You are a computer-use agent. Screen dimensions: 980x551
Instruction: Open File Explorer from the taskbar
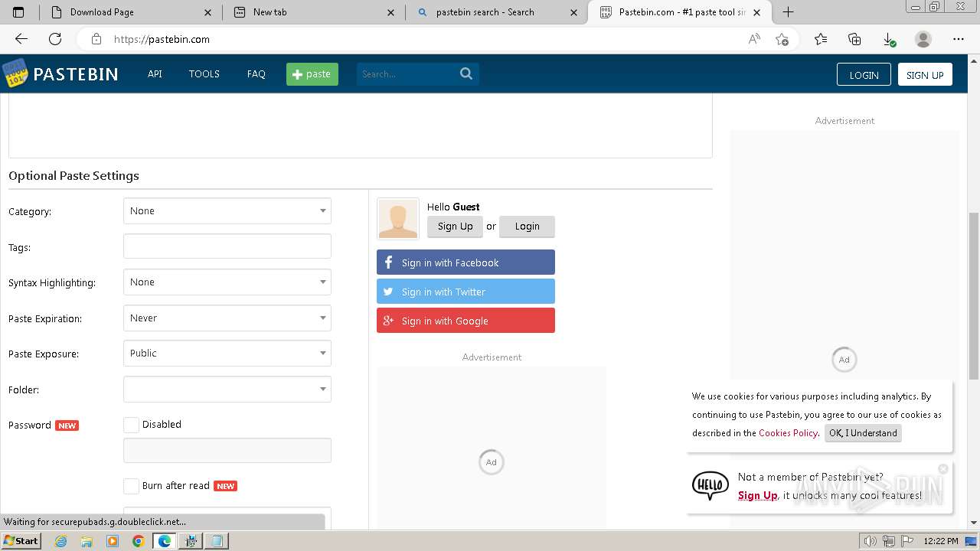87,541
